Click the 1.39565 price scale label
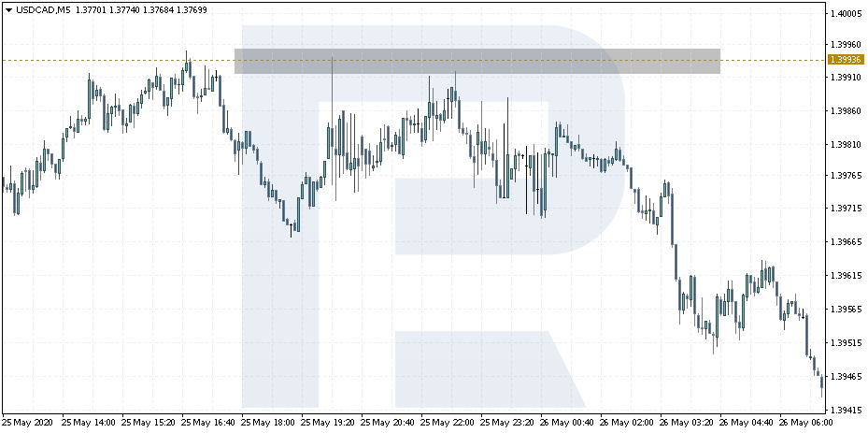The height and width of the screenshot is (433, 868). click(847, 310)
